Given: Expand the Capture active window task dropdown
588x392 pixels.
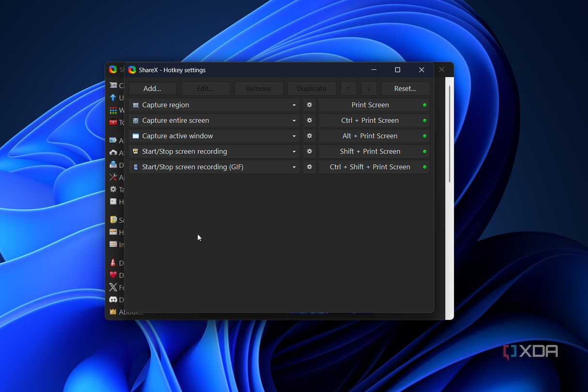Looking at the screenshot, I should (x=294, y=136).
